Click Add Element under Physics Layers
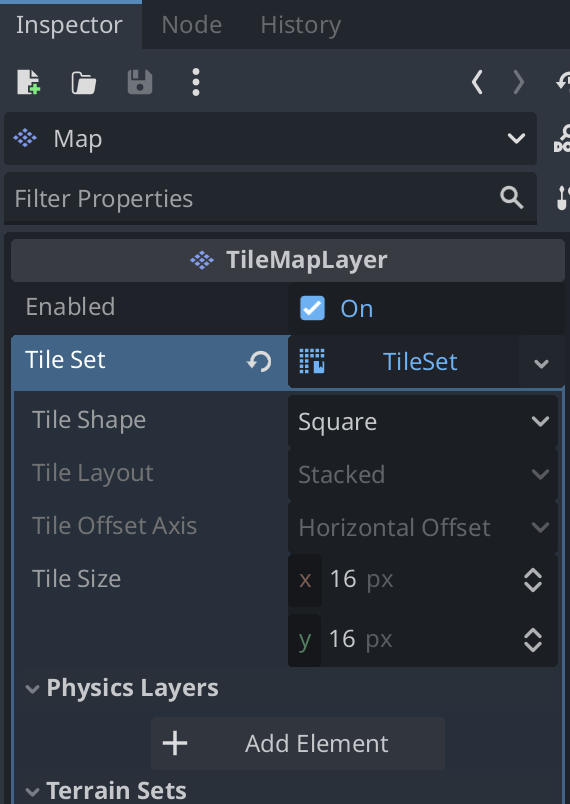This screenshot has height=804, width=570. (298, 743)
